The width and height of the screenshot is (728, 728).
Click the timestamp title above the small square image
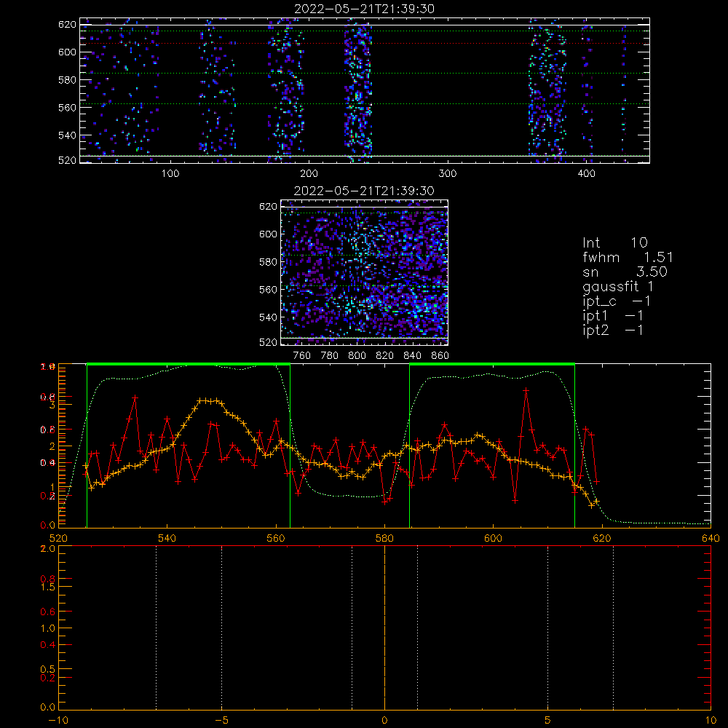pyautogui.click(x=365, y=191)
